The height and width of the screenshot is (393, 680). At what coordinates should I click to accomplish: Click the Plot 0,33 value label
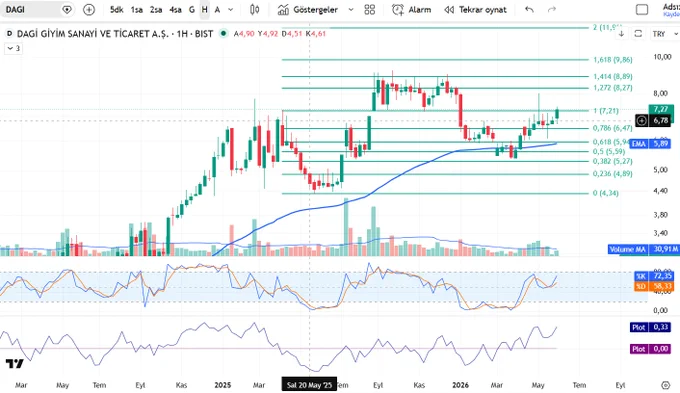tap(650, 327)
